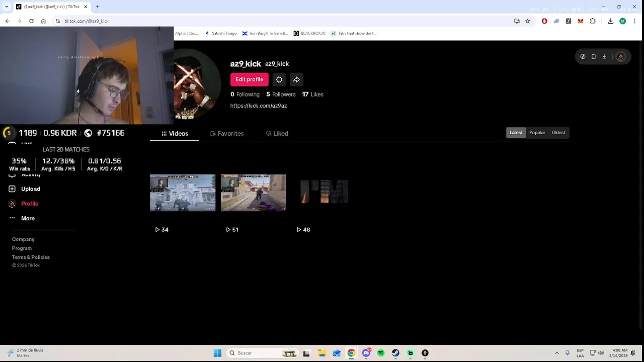The image size is (644, 362).
Task: Close the az9_kick TikTok tab
Action: click(x=86, y=7)
